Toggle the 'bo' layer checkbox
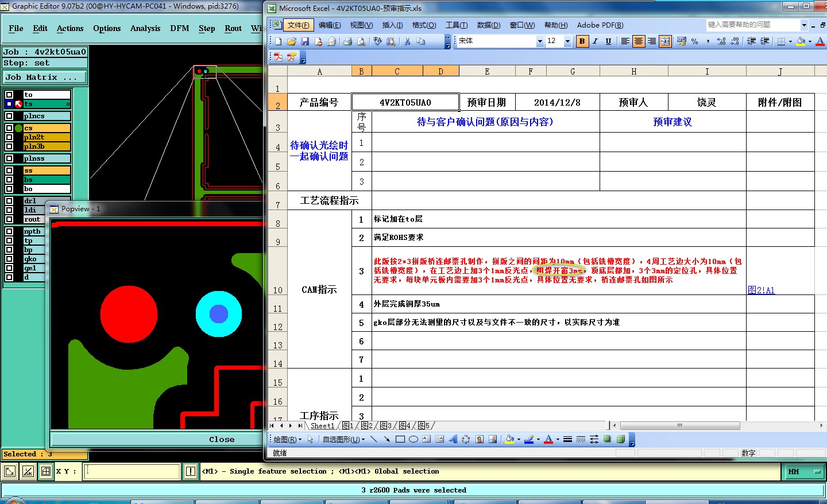Viewport: 827px width, 504px height. coord(9,189)
